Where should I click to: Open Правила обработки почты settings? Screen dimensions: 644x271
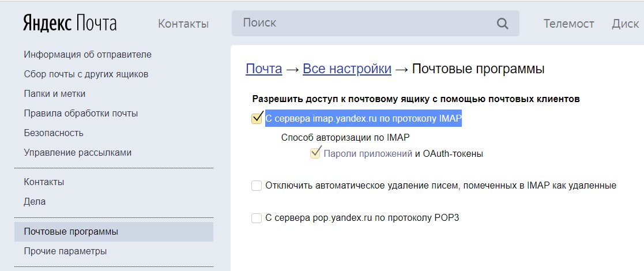[x=81, y=114]
